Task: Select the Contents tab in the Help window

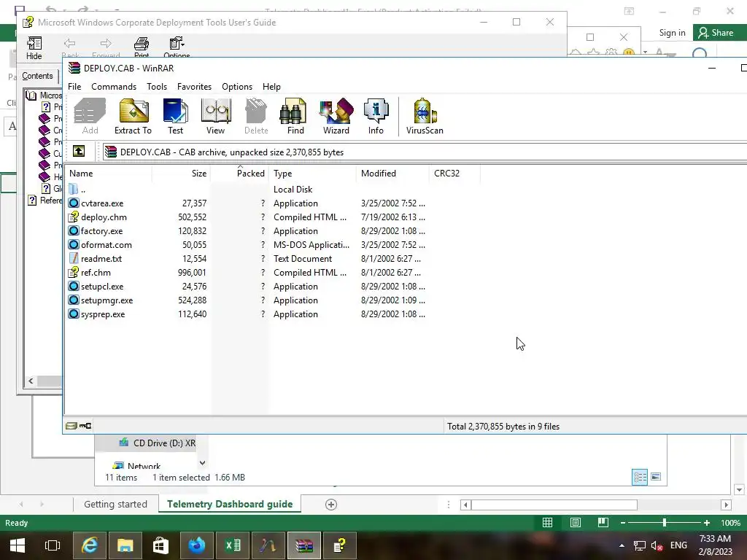Action: pos(37,76)
